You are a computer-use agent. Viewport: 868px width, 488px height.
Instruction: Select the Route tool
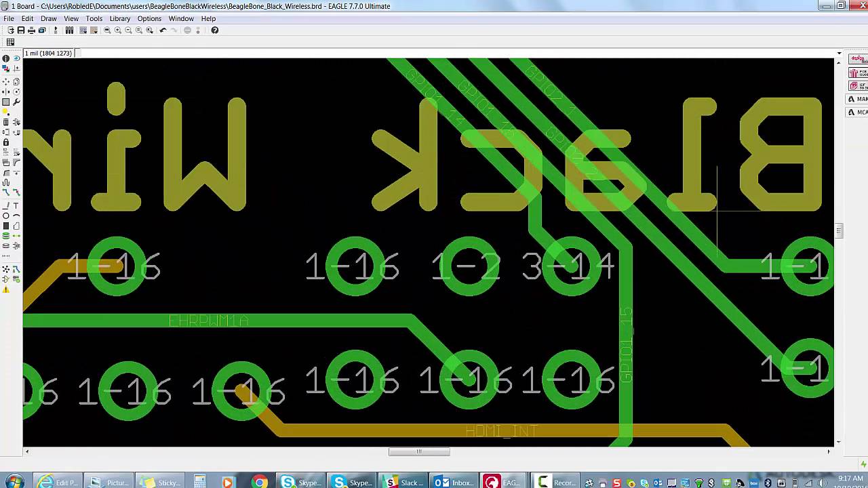(6, 192)
